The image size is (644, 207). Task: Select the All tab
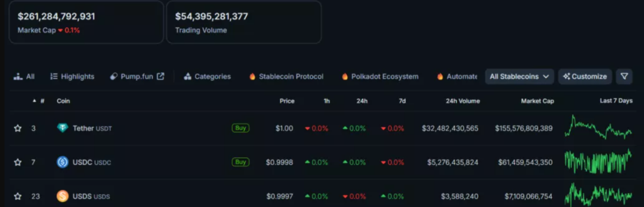point(24,76)
